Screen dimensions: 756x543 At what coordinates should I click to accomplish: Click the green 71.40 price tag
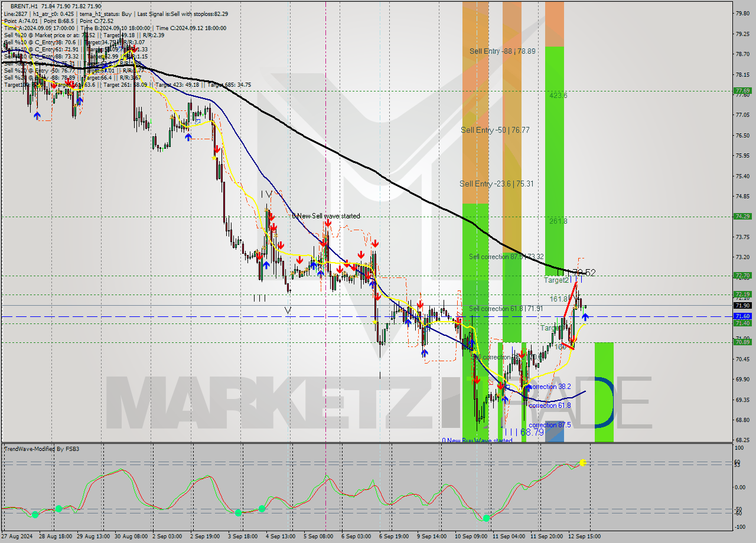[x=742, y=323]
